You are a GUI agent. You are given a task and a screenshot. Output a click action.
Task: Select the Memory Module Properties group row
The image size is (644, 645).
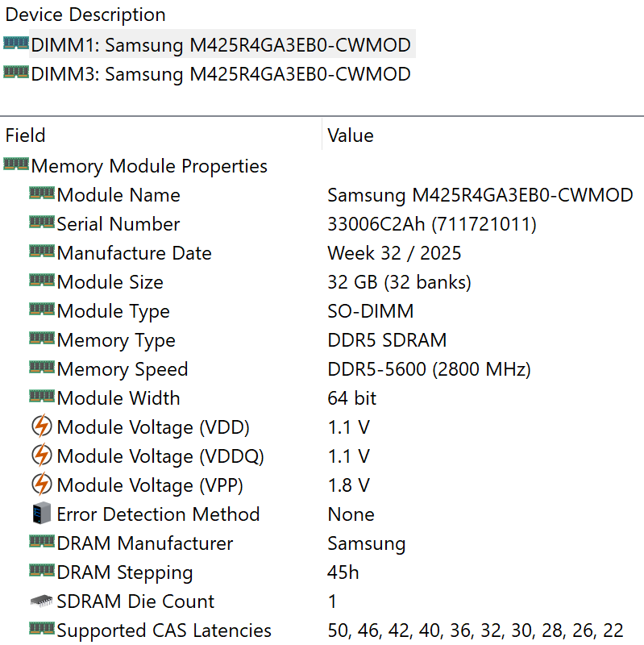click(x=149, y=166)
